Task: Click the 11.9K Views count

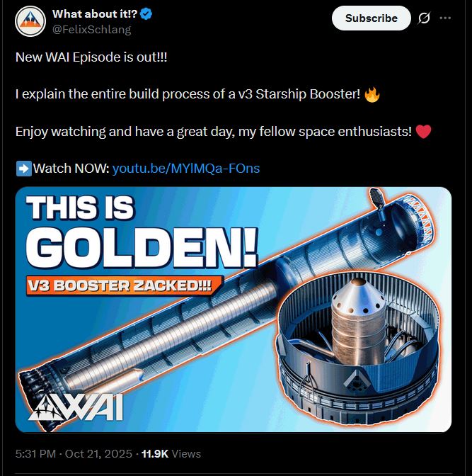Action: tap(171, 453)
